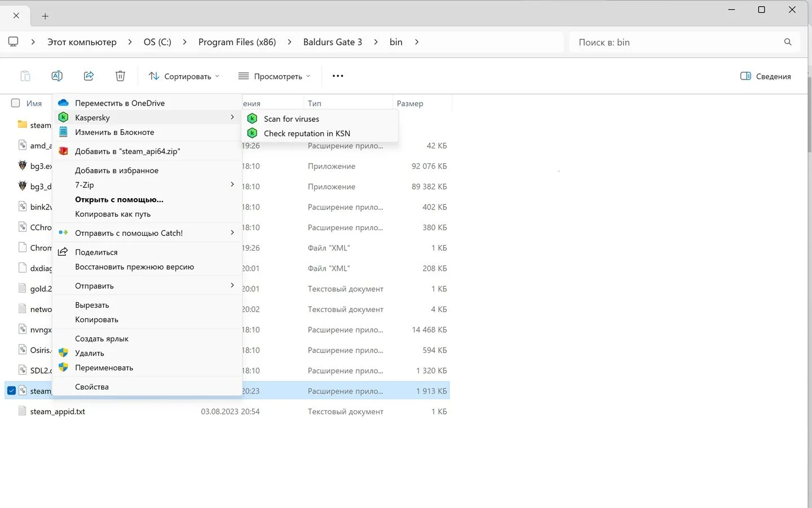Expand the 7-Zip submenu arrow
812x508 pixels.
232,185
